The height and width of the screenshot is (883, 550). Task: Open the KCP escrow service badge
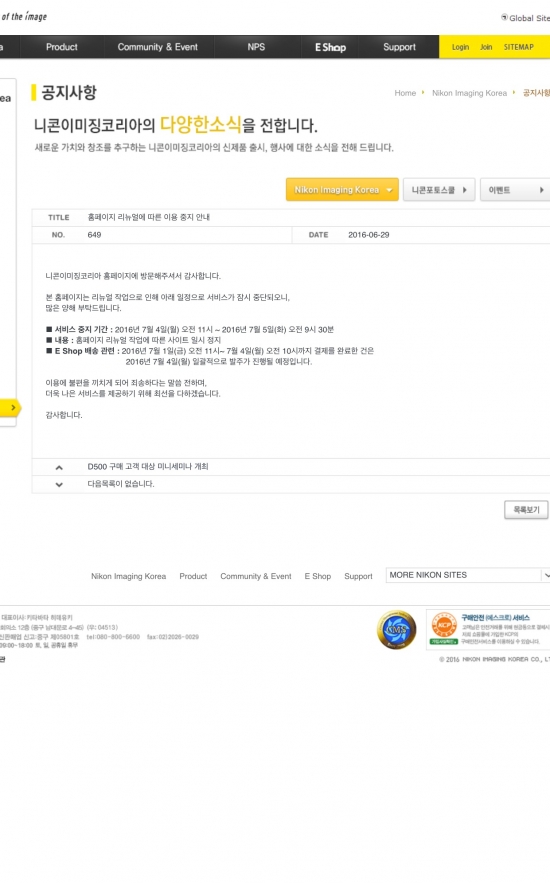[488, 630]
